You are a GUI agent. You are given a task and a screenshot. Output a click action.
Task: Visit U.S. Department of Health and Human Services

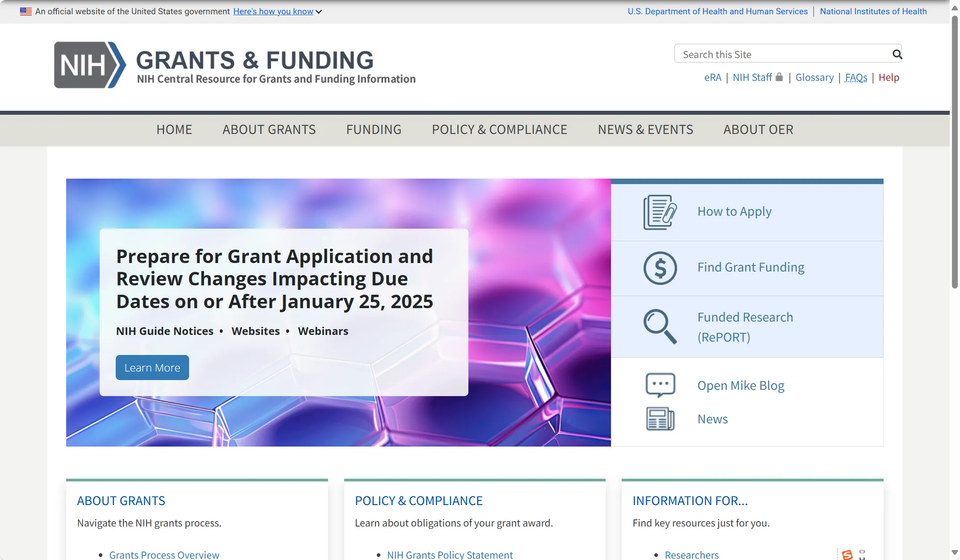point(718,12)
